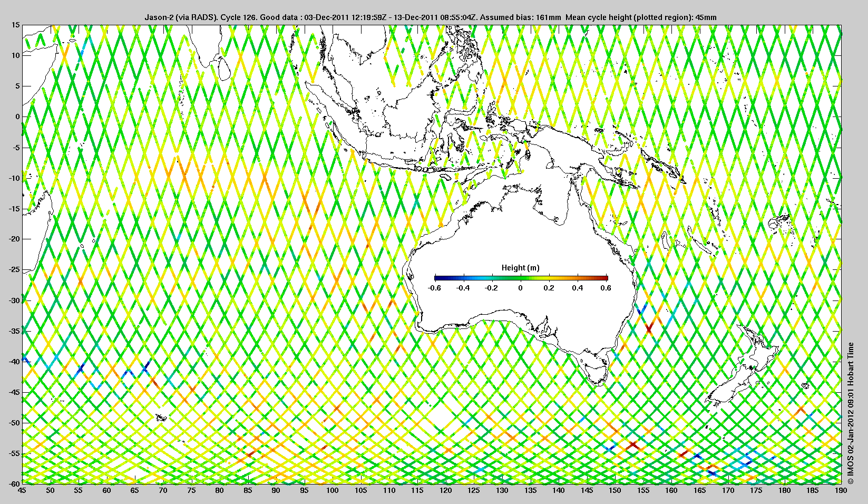The height and width of the screenshot is (504, 868).
Task: Click the Height (m) colorbar label
Action: [521, 268]
